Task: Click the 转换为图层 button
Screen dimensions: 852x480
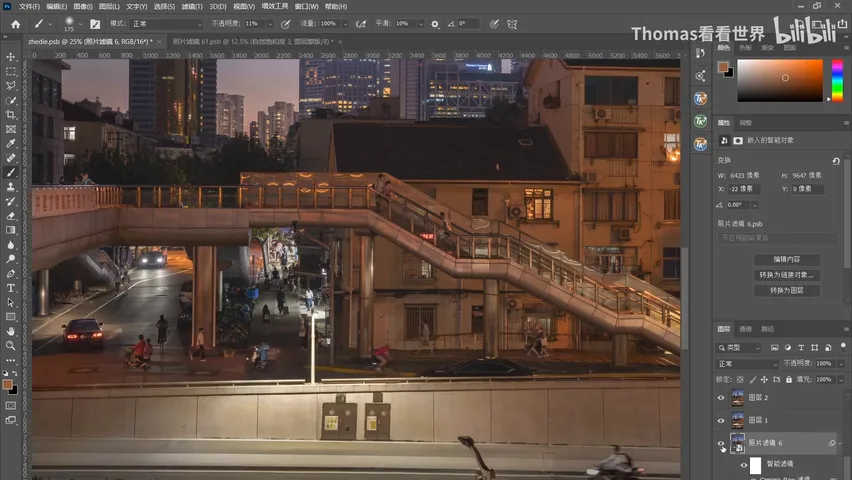Action: click(786, 290)
